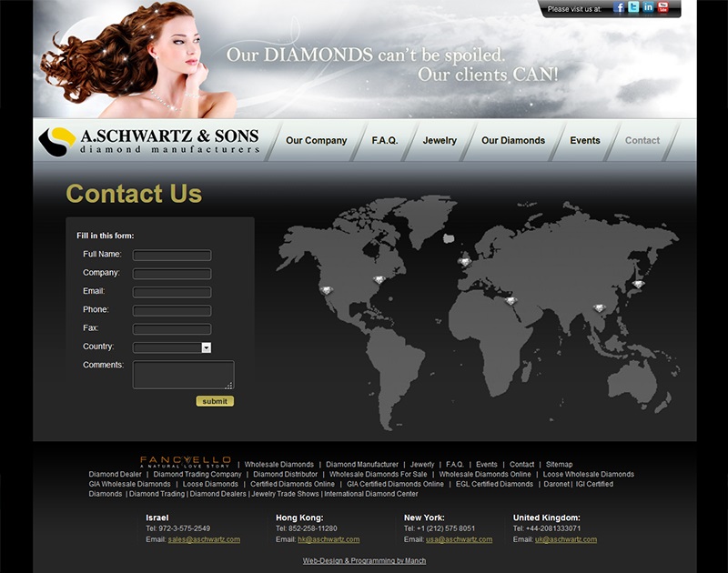Open the Jewelry navigation item
This screenshot has height=573, width=728.
tap(440, 141)
